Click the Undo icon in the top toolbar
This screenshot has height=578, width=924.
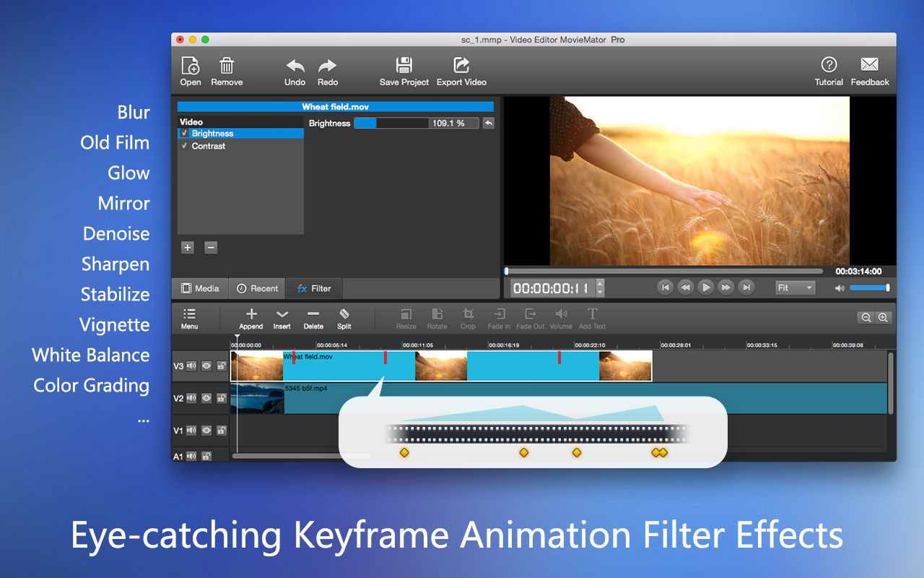click(x=295, y=69)
